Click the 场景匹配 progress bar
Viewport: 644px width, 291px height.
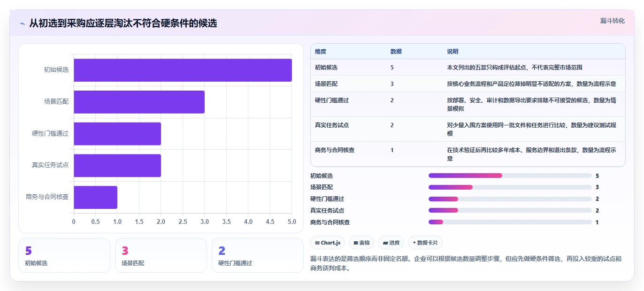tap(510, 187)
